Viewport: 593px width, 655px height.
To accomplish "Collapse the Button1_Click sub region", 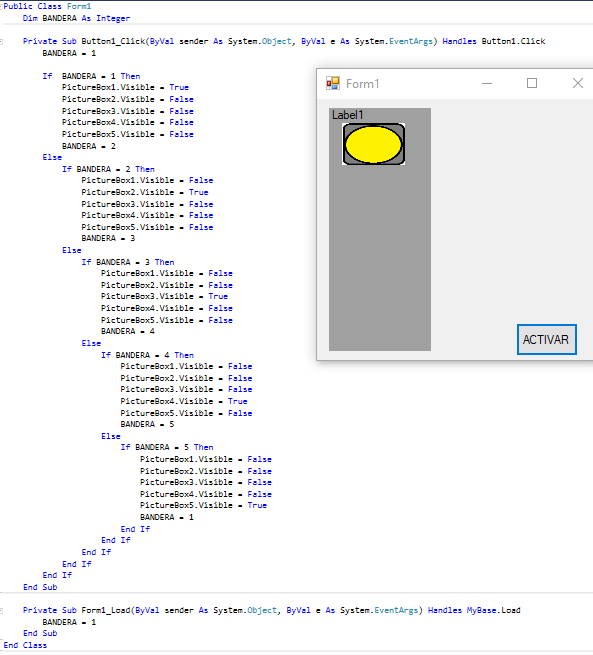I will (1, 41).
